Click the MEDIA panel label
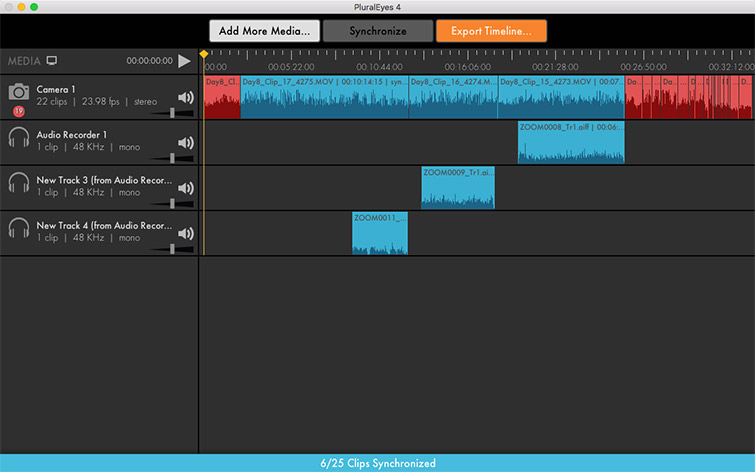 click(24, 61)
